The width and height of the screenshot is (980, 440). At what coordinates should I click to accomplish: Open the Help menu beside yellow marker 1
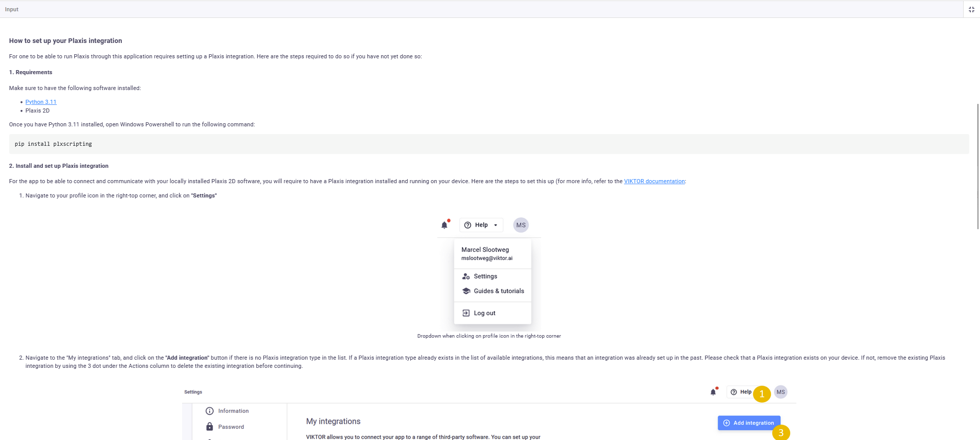click(x=741, y=392)
